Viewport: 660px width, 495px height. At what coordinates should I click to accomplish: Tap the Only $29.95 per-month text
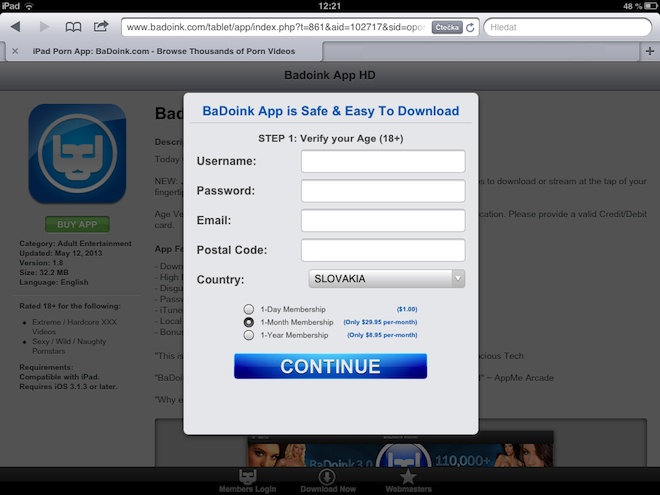381,322
